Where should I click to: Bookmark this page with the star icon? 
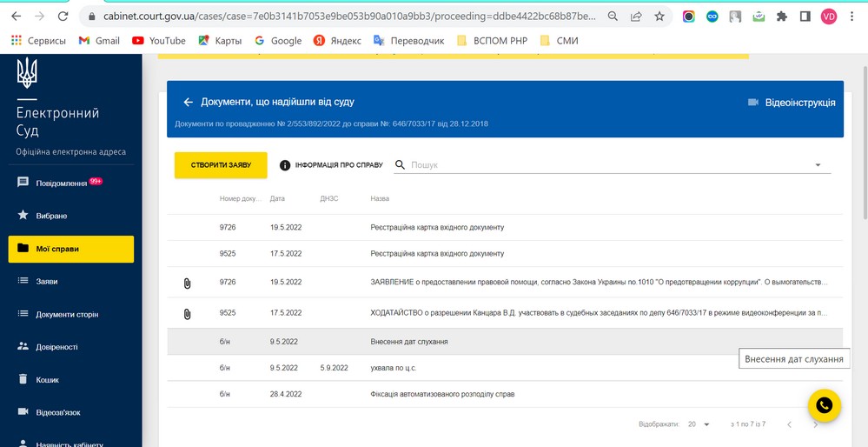(x=659, y=16)
